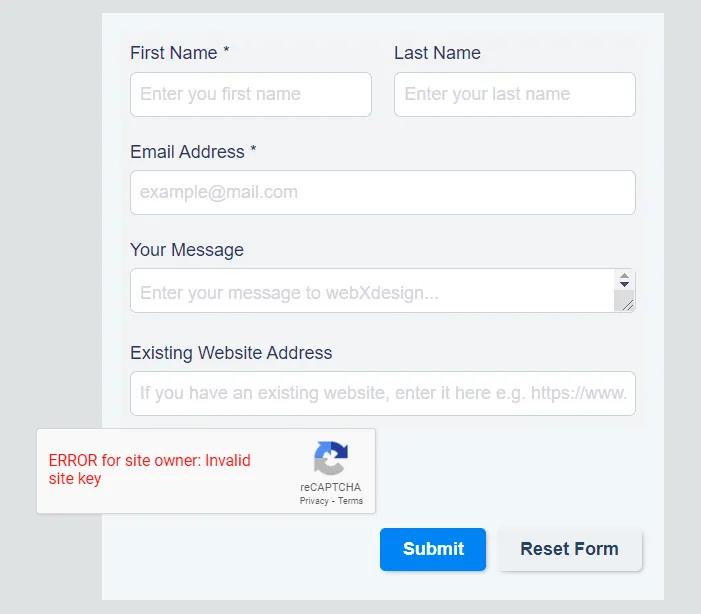Click the "Email Address *" label
701x614 pixels.
(193, 152)
